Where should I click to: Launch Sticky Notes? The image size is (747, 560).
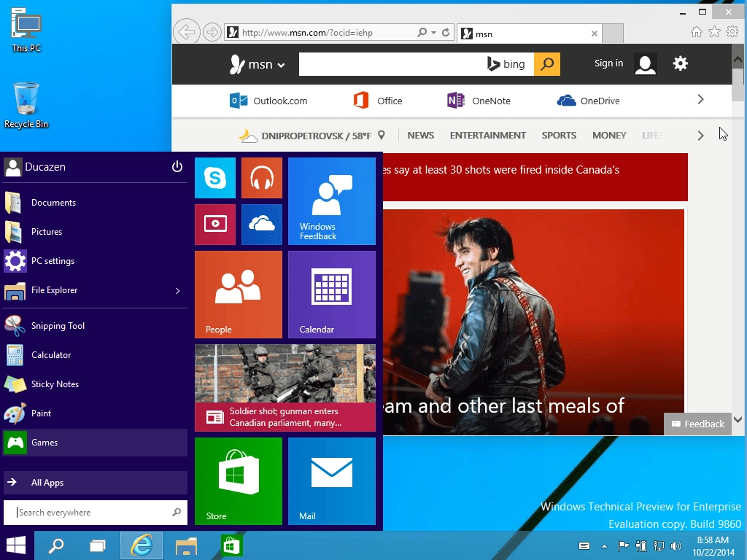pos(96,384)
